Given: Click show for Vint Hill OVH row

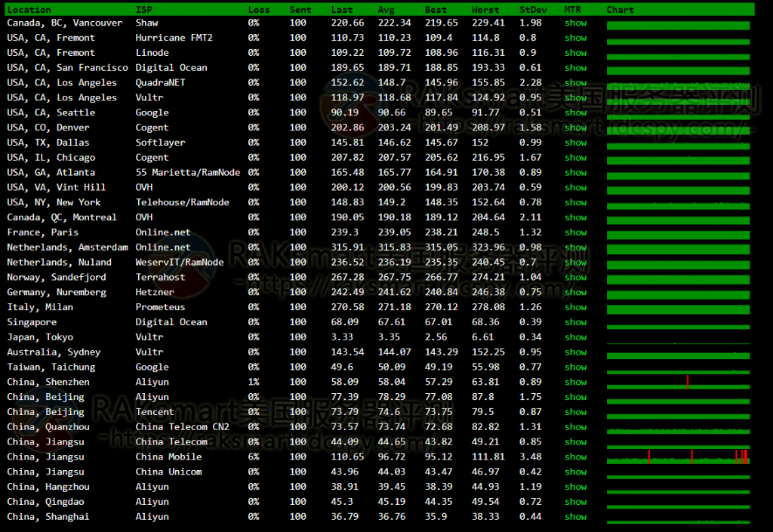Looking at the screenshot, I should tap(575, 187).
